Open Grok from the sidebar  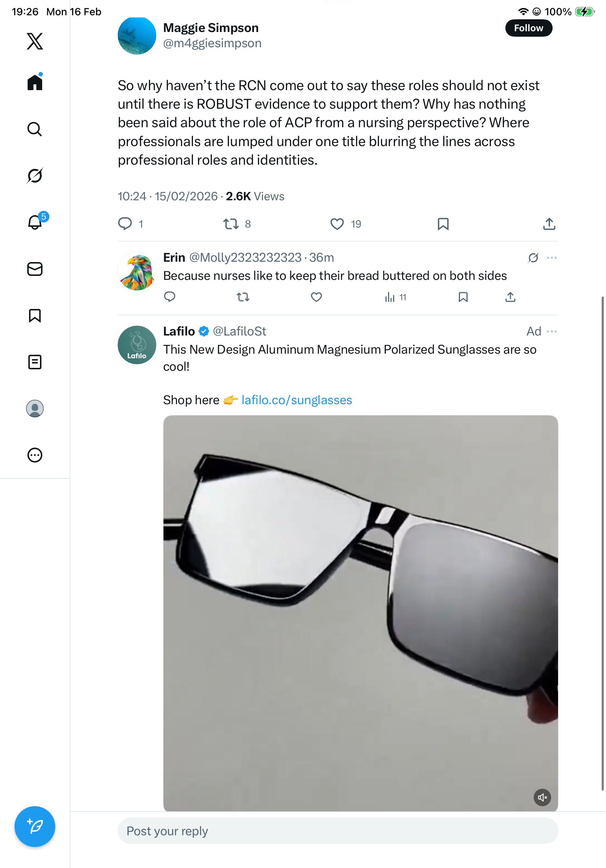(35, 176)
